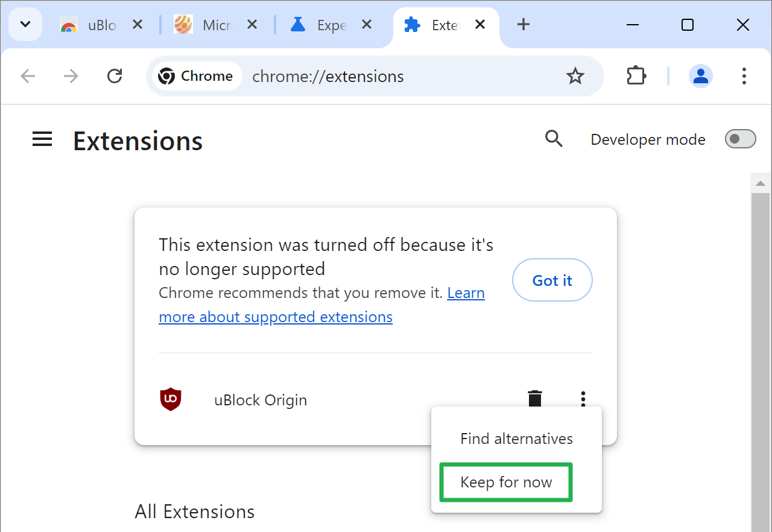Open the uBlock Origin three-dot options menu
772x532 pixels.
[x=583, y=399]
